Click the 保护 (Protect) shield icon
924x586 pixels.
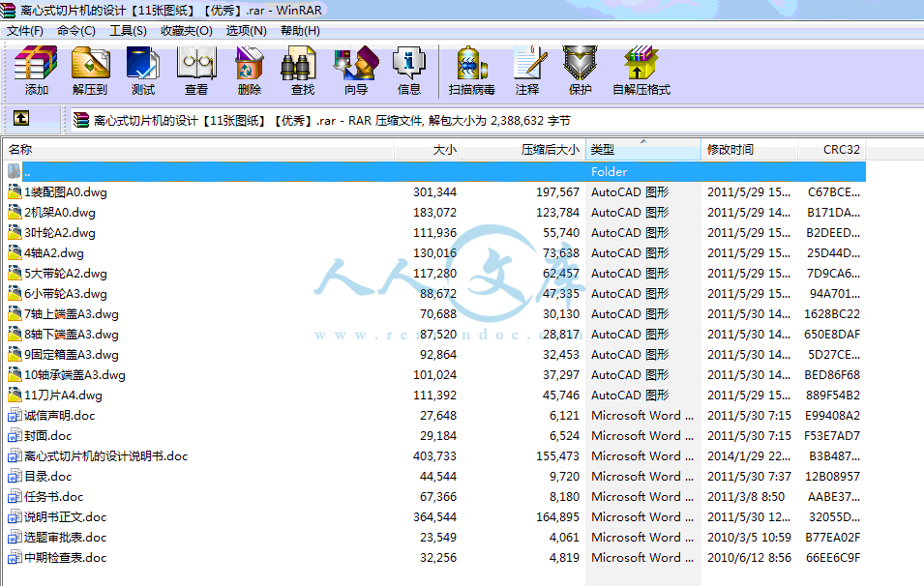(581, 63)
